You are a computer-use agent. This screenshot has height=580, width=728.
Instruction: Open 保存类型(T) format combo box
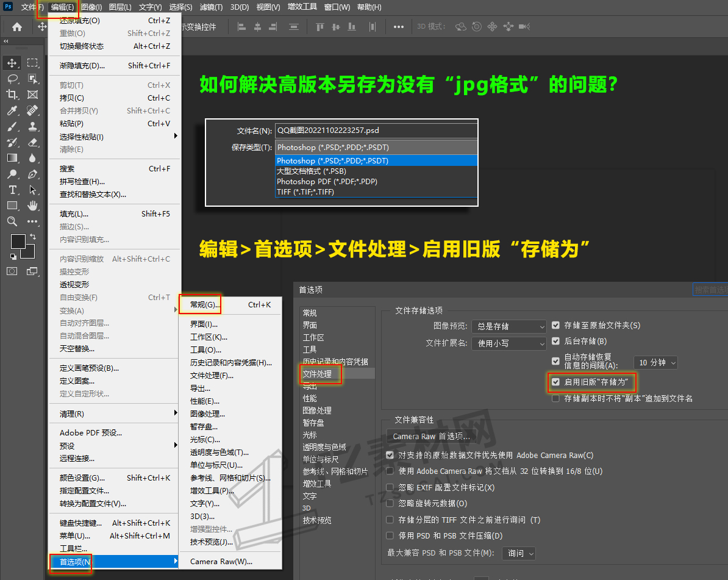(x=376, y=147)
